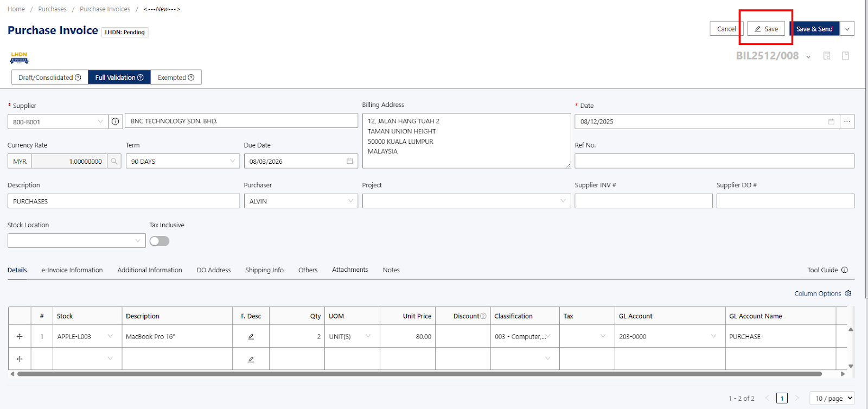Viewport: 868px width, 409px height.
Task: Open the Save & Send dropdown arrow
Action: [847, 29]
